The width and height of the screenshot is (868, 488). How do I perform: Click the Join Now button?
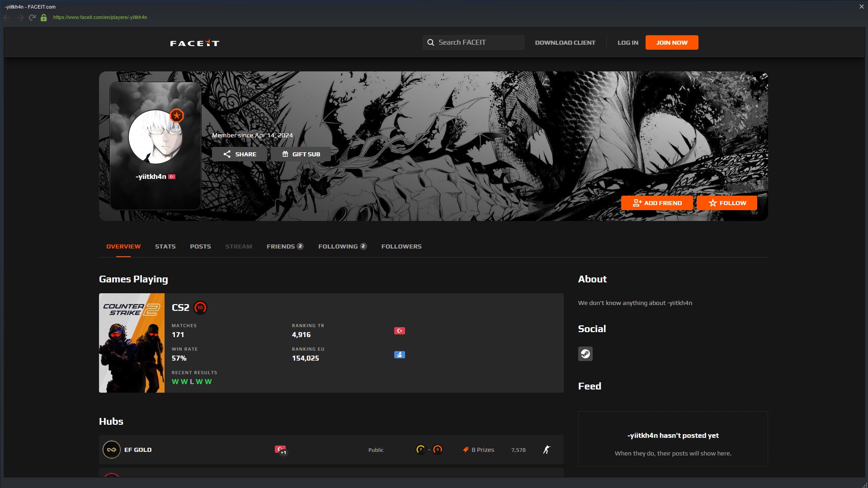point(672,42)
